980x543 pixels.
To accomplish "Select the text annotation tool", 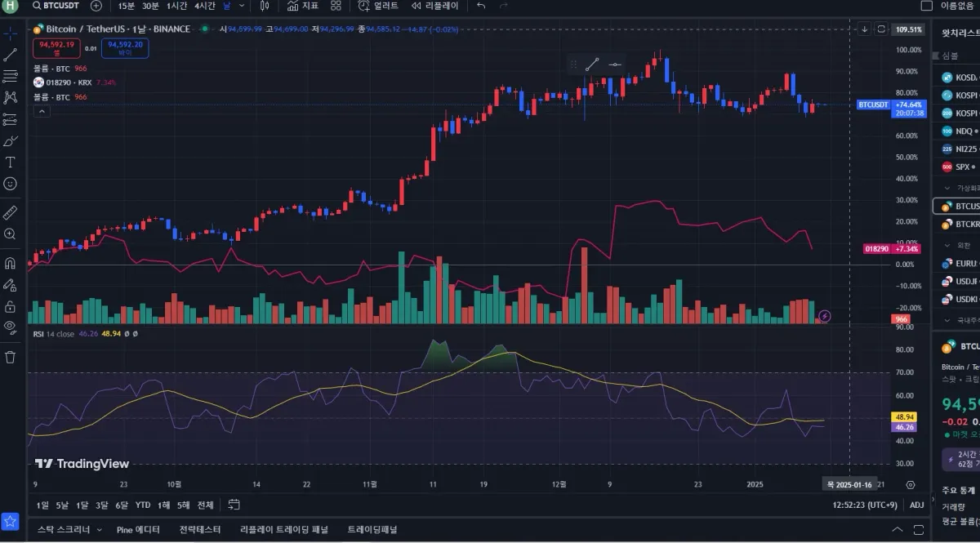I will (10, 162).
